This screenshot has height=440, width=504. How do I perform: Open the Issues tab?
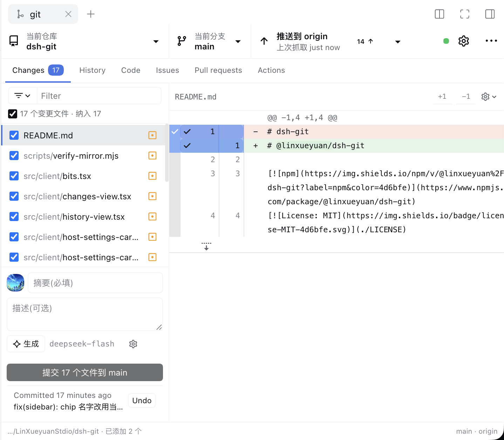coord(168,70)
